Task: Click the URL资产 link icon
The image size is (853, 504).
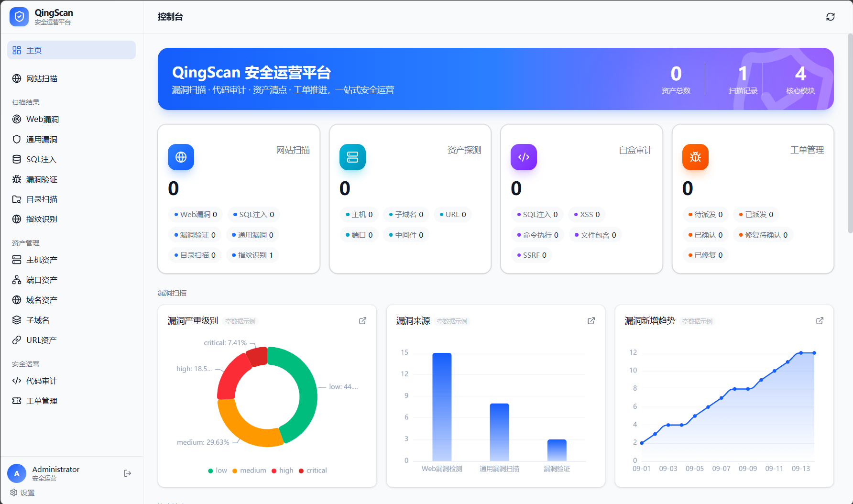Action: [x=17, y=340]
